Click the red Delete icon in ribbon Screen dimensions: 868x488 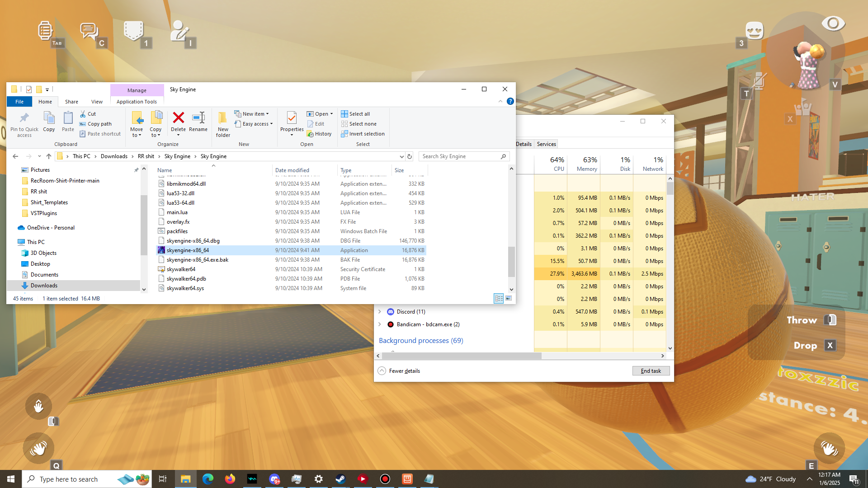click(178, 118)
